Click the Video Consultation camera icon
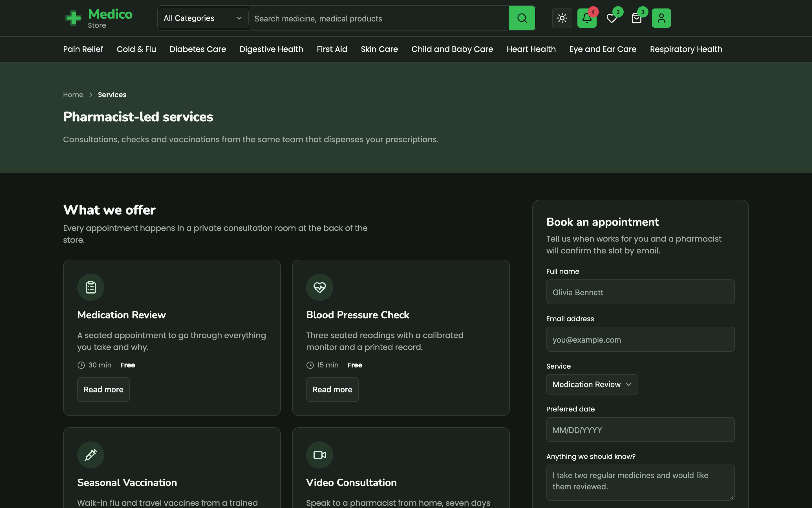Viewport: 812px width, 508px height. point(319,455)
